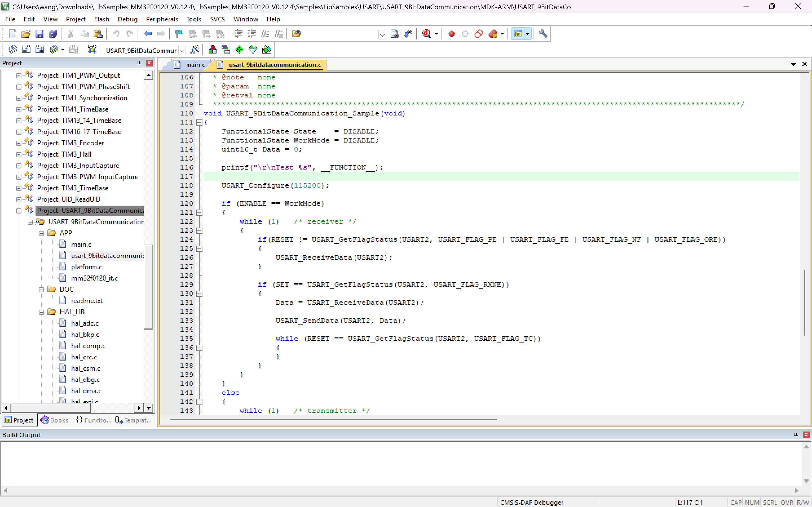
Task: Expand Project: TIM3_Encoder tree node
Action: tap(19, 143)
